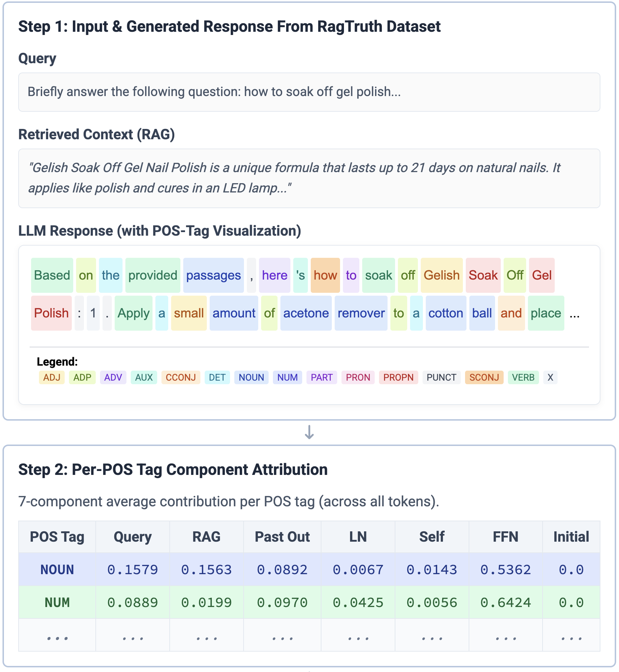This screenshot has height=672, width=619.
Task: Select the NOUN row label in table
Action: tap(57, 570)
